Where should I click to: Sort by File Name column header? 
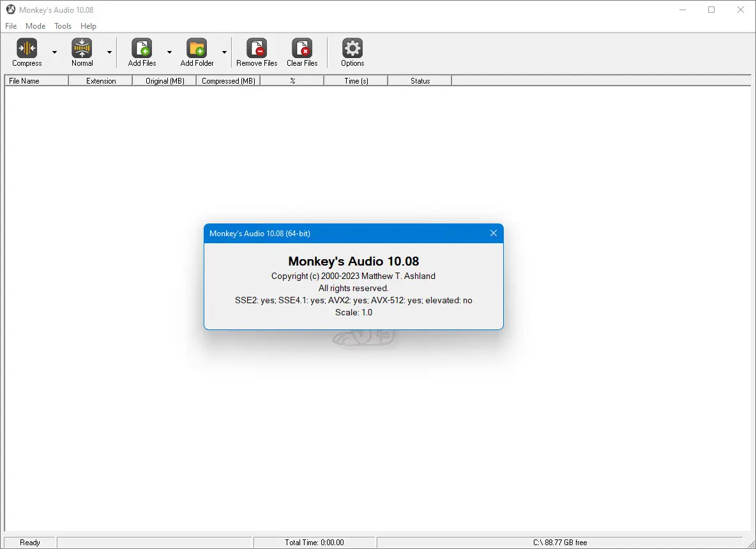[36, 81]
